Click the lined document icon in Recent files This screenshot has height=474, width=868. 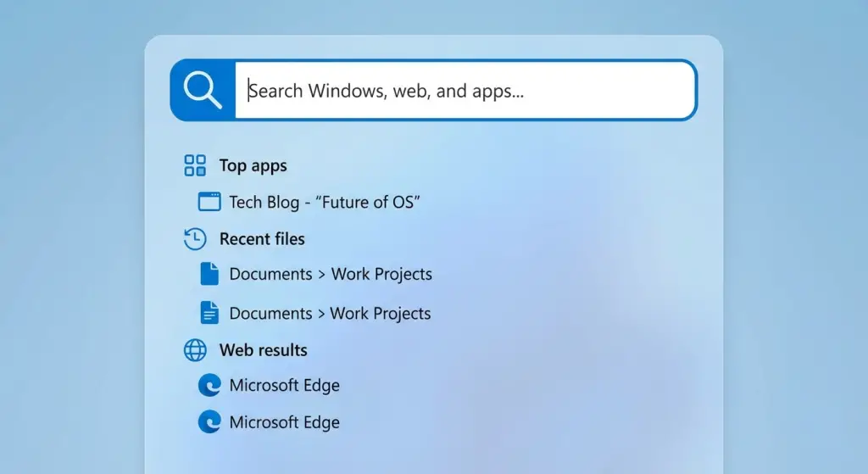209,313
